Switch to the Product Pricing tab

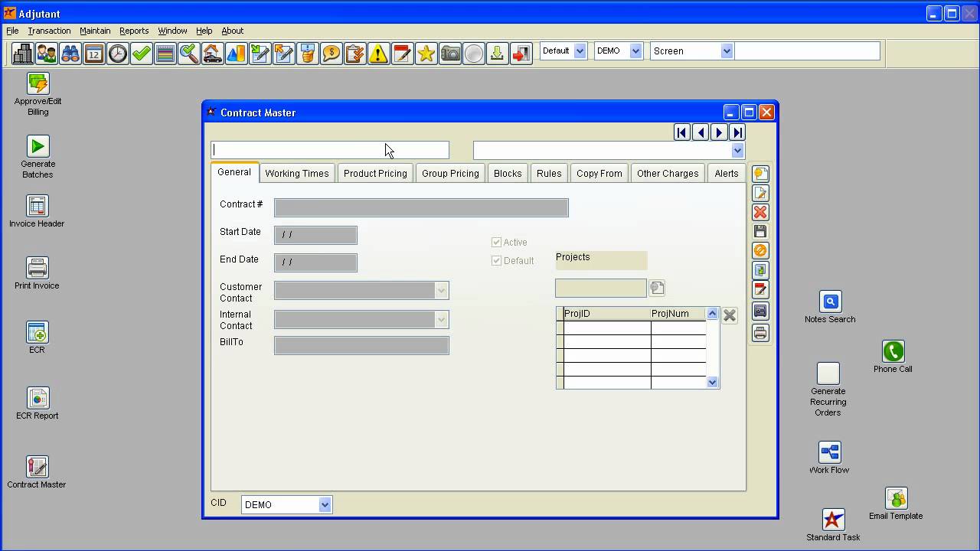click(375, 173)
